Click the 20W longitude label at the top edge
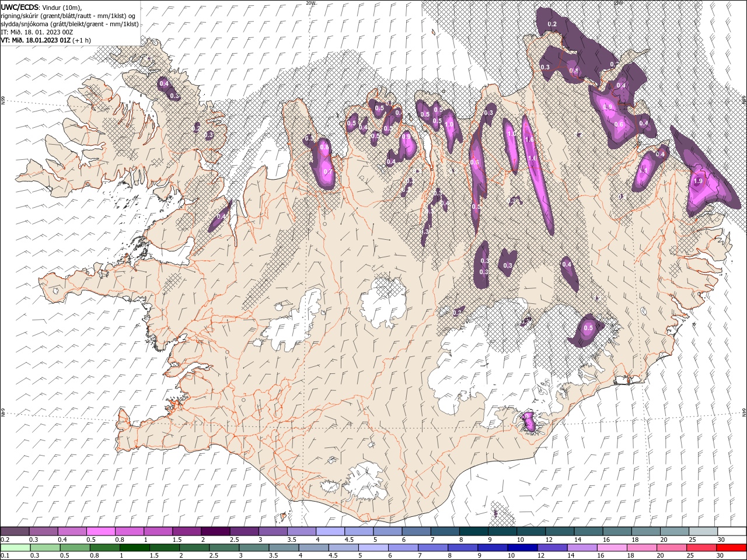Image resolution: width=747 pixels, height=560 pixels. click(311, 3)
